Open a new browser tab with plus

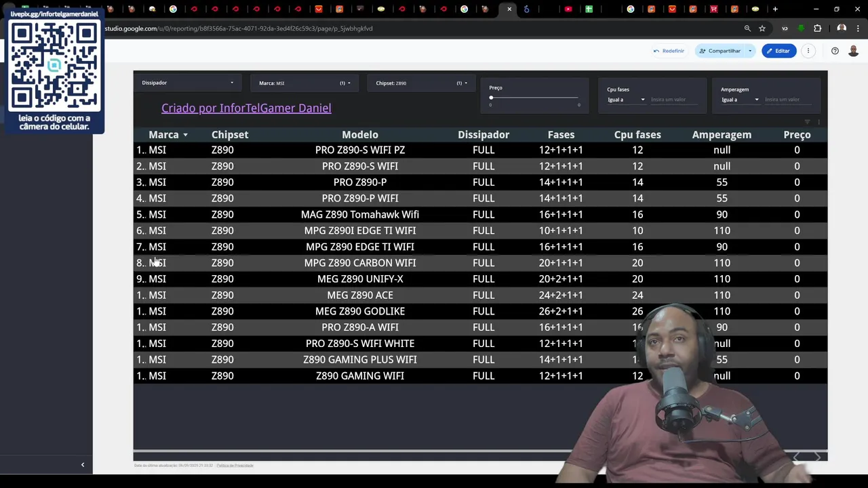click(775, 9)
